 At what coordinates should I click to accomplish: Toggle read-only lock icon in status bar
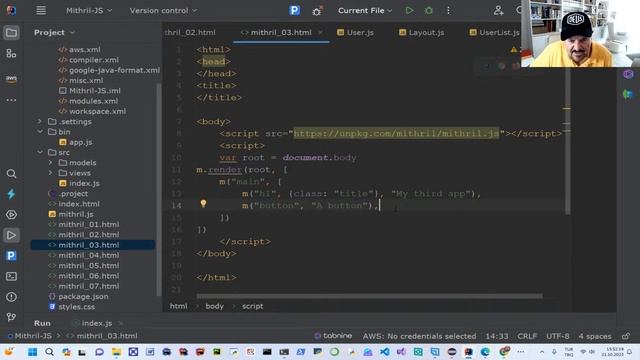626,336
